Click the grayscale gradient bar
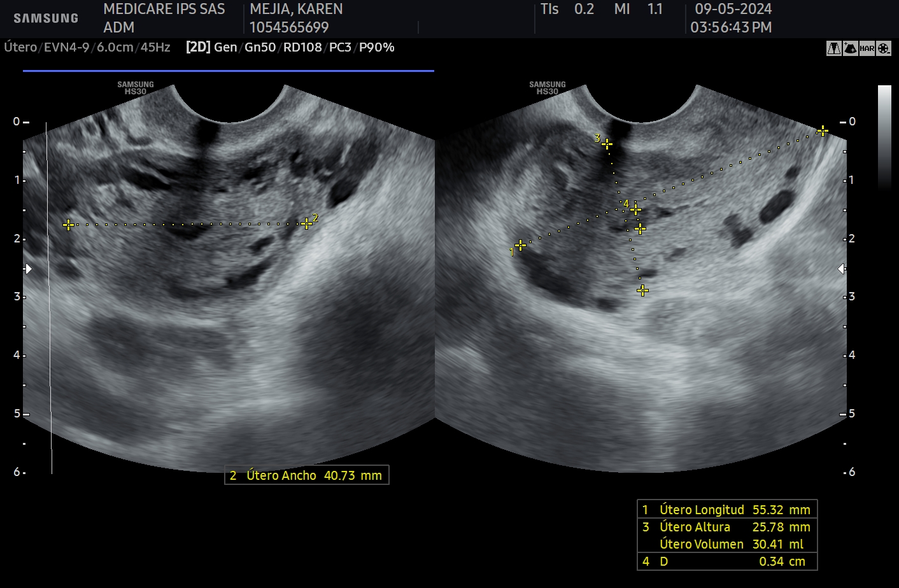The image size is (899, 588). click(885, 137)
